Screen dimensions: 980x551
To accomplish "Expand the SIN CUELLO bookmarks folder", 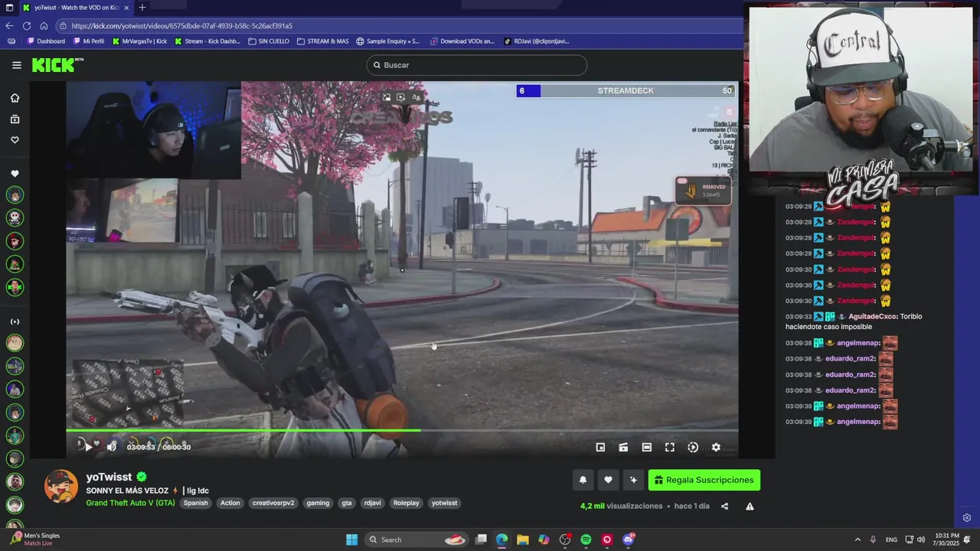I will tap(269, 41).
